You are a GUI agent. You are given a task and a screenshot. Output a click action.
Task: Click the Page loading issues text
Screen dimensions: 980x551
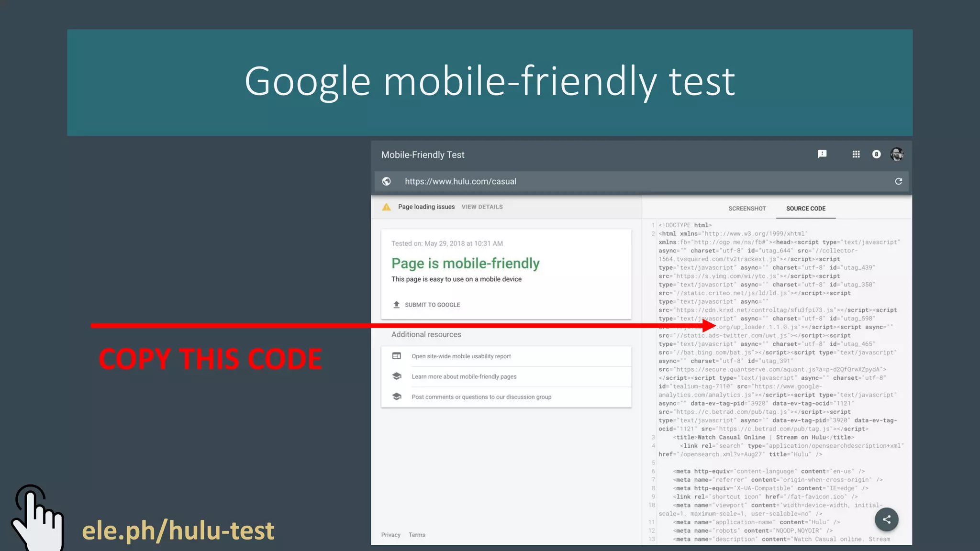click(x=426, y=207)
